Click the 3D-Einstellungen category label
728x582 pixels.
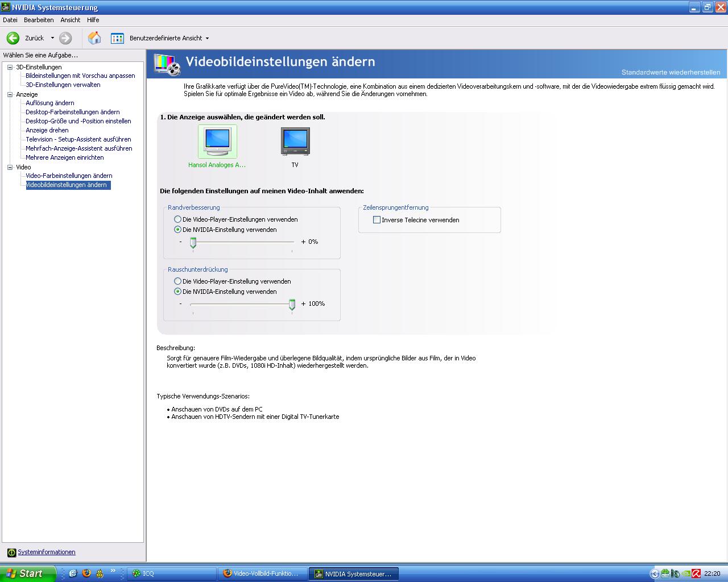point(39,67)
